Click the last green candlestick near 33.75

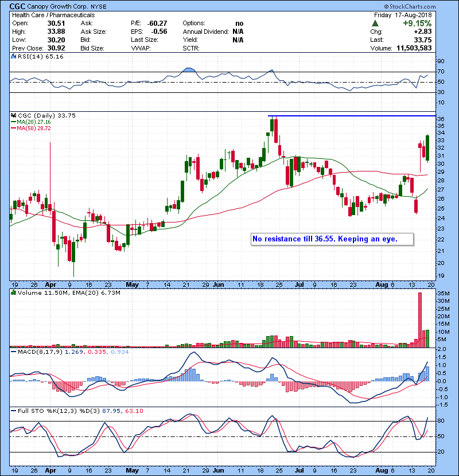click(x=427, y=147)
